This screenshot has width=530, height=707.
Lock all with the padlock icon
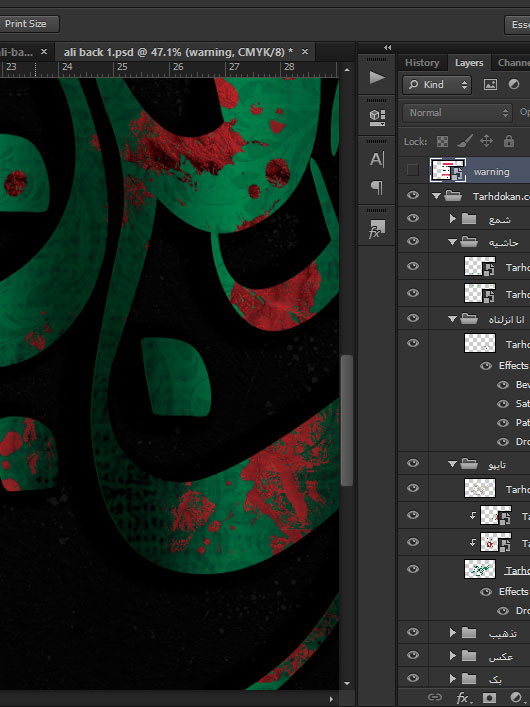(x=509, y=141)
